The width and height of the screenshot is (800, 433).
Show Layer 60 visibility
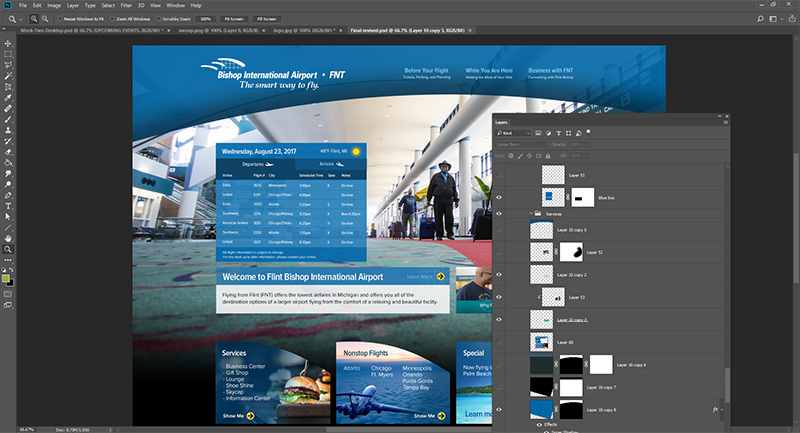click(x=499, y=342)
